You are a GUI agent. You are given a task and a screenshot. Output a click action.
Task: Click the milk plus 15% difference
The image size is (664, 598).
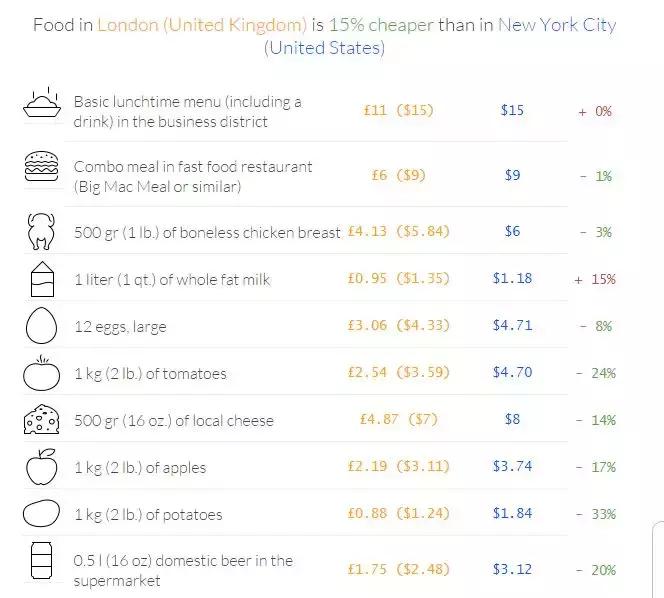pos(595,279)
